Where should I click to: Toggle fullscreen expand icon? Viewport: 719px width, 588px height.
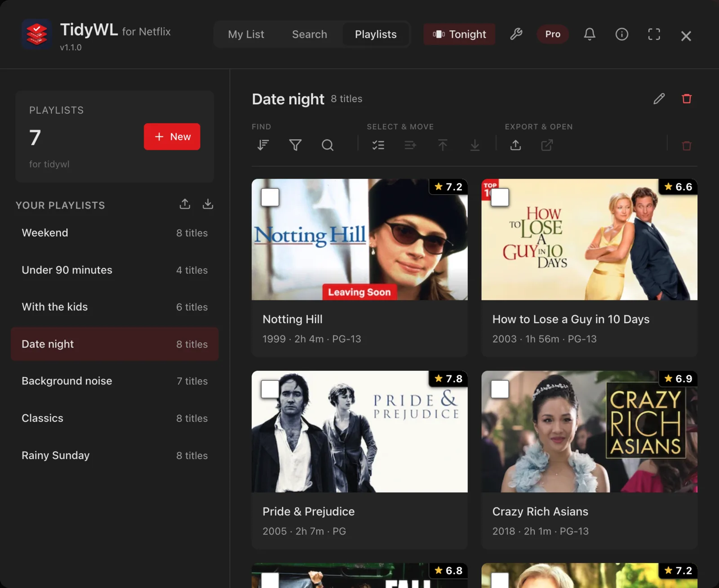654,34
